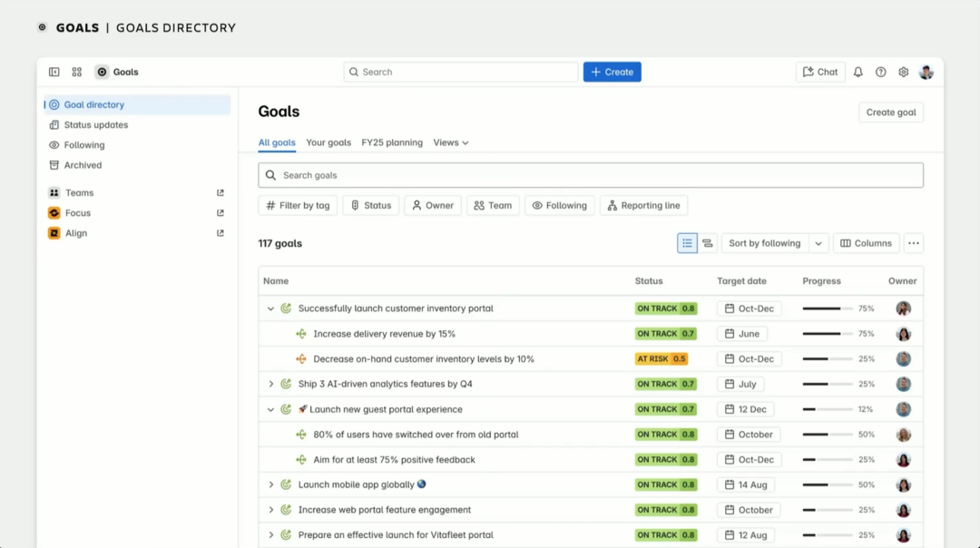
Task: Open the app switcher grid icon
Action: 77,72
